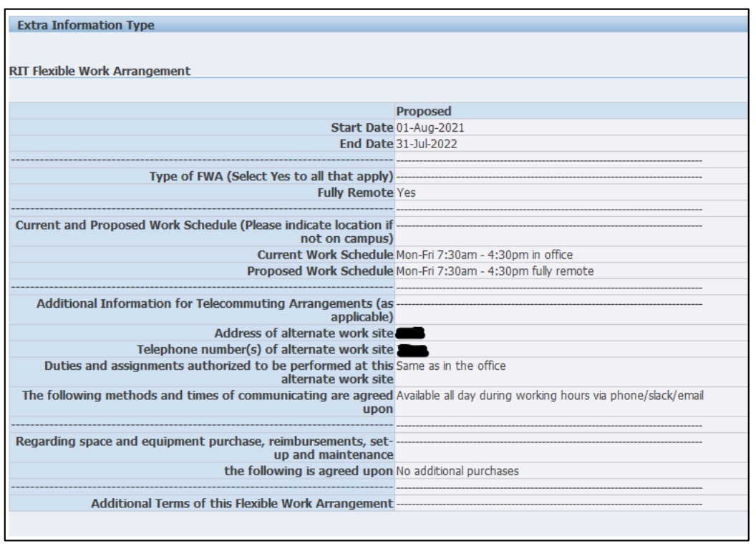Select the Proposed Work Schedule label
756x546 pixels.
click(x=319, y=271)
